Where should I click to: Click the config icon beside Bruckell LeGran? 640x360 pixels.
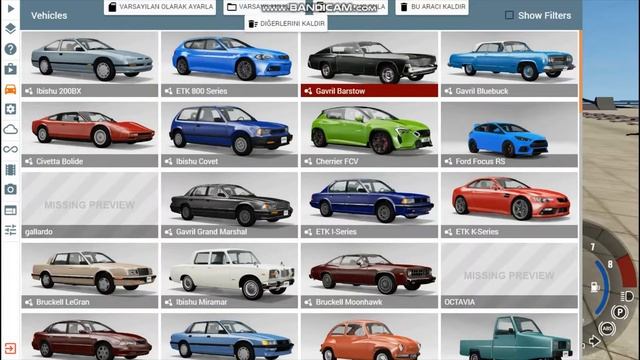click(29, 302)
